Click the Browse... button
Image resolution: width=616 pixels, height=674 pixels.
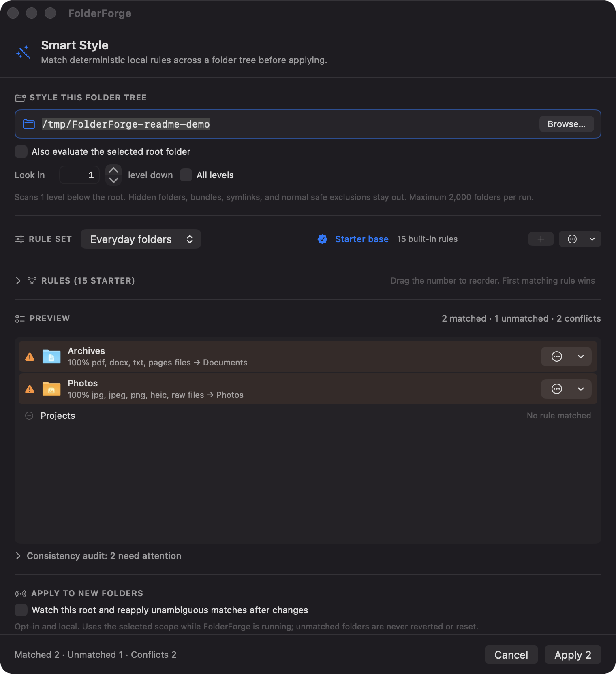[x=566, y=124]
